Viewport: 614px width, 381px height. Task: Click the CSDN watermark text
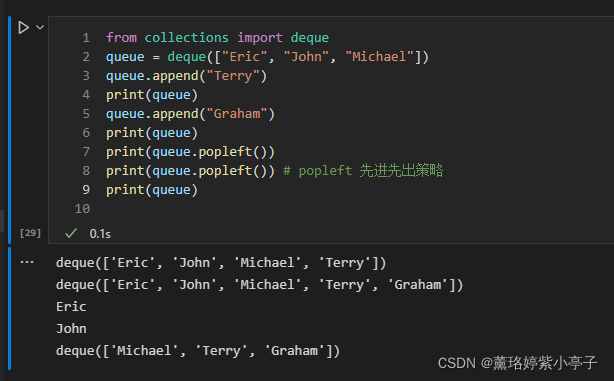(517, 363)
